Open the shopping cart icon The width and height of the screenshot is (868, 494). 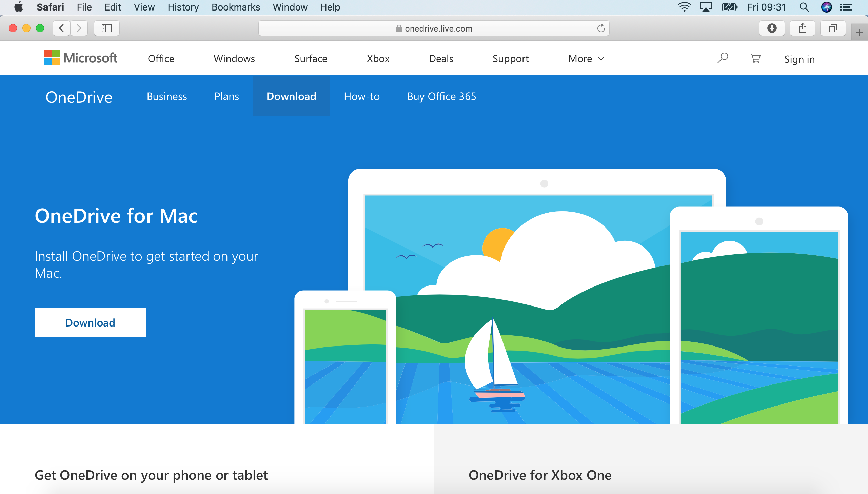[x=755, y=59]
